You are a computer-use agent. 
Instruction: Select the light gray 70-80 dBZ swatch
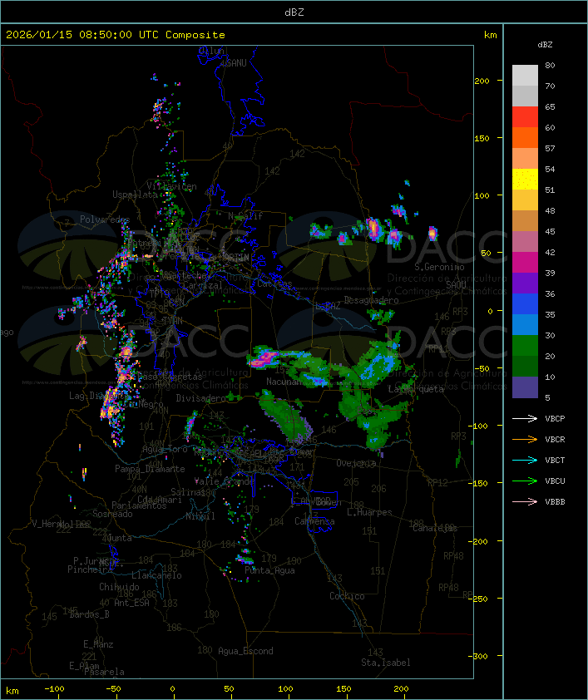pyautogui.click(x=525, y=75)
